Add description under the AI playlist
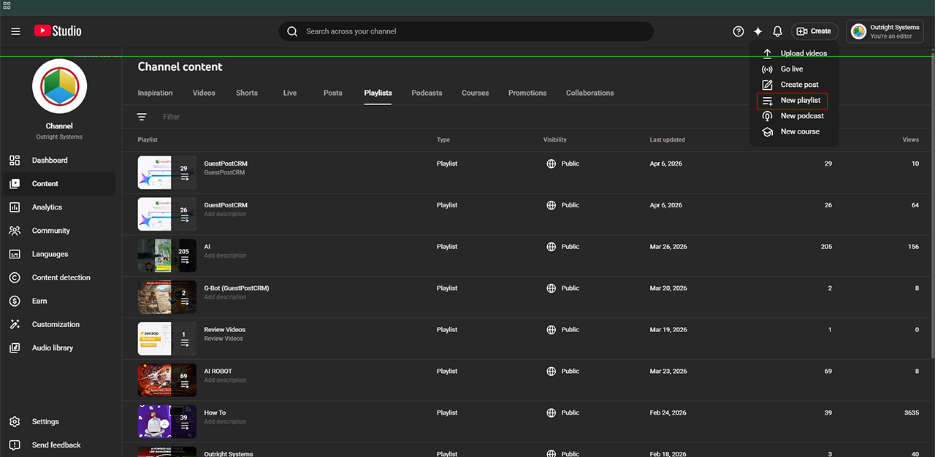This screenshot has width=936, height=457. [225, 256]
